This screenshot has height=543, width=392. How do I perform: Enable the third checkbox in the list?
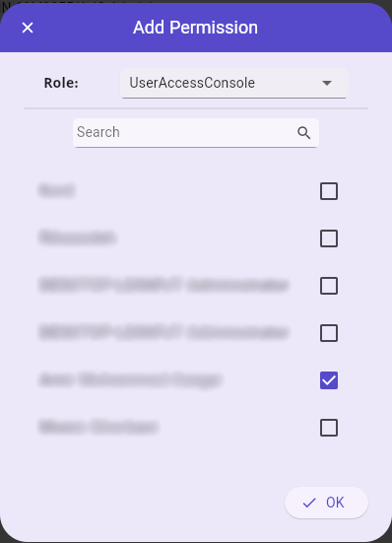329,286
